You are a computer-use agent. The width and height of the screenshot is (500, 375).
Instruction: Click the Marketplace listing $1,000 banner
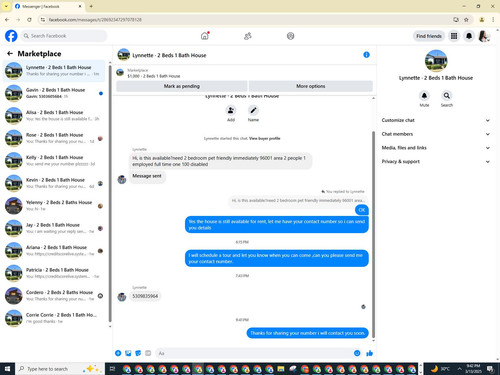coord(244,73)
